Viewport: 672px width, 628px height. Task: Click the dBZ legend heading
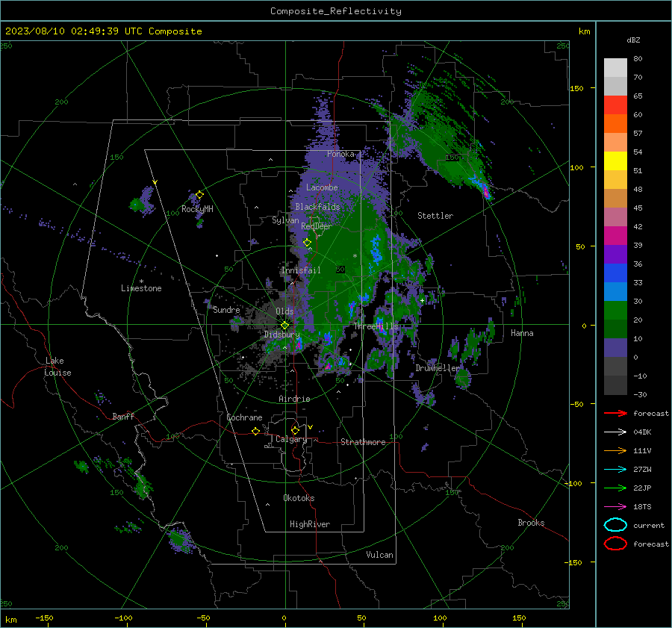click(x=633, y=40)
